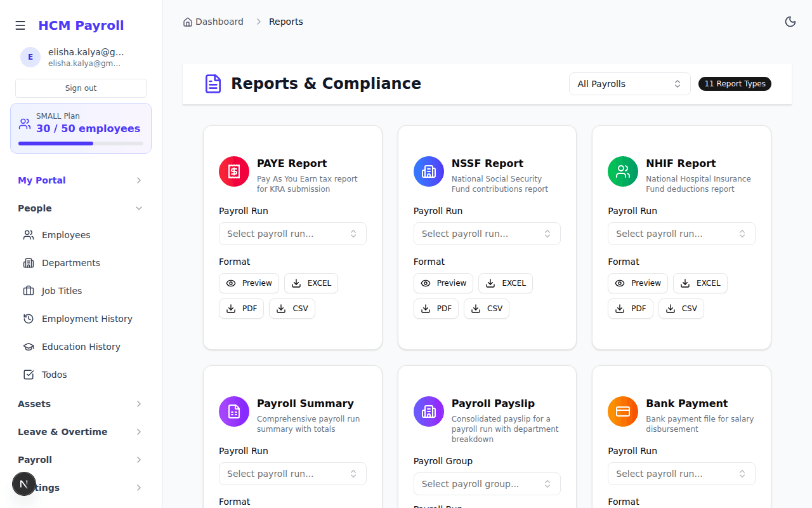This screenshot has height=508, width=812.
Task: Click the Todos checkbox icon in sidebar
Action: [x=28, y=375]
